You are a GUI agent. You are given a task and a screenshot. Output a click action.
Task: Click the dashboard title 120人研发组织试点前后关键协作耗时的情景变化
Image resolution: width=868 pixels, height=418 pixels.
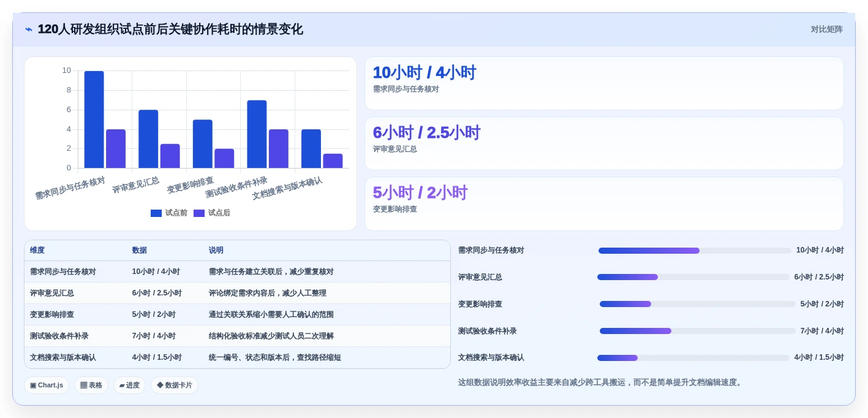click(170, 29)
